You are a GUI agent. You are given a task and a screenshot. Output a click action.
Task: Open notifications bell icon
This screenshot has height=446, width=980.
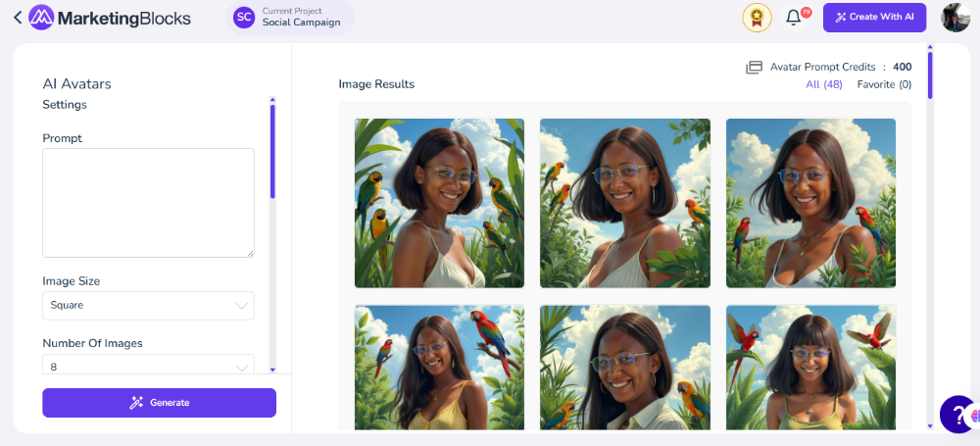click(x=794, y=18)
